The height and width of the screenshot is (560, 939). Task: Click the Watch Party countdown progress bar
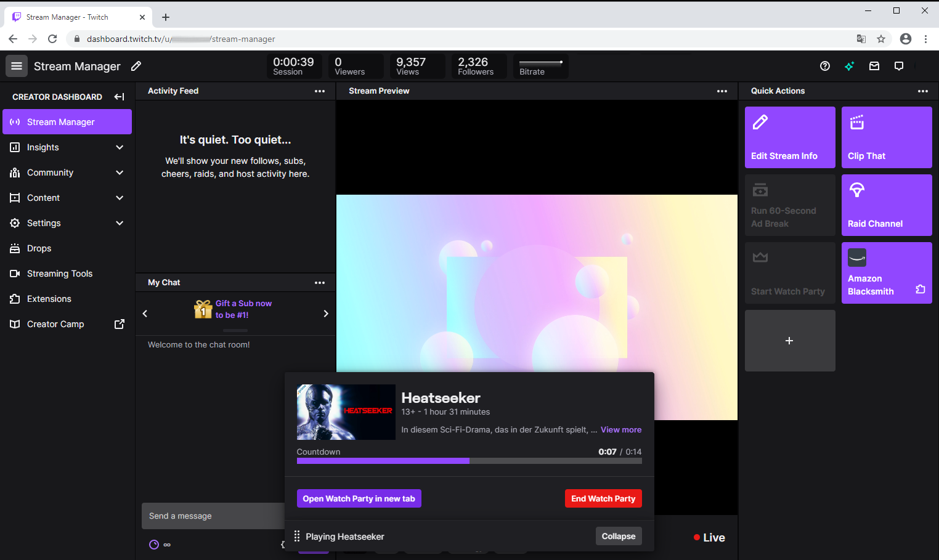tap(469, 461)
